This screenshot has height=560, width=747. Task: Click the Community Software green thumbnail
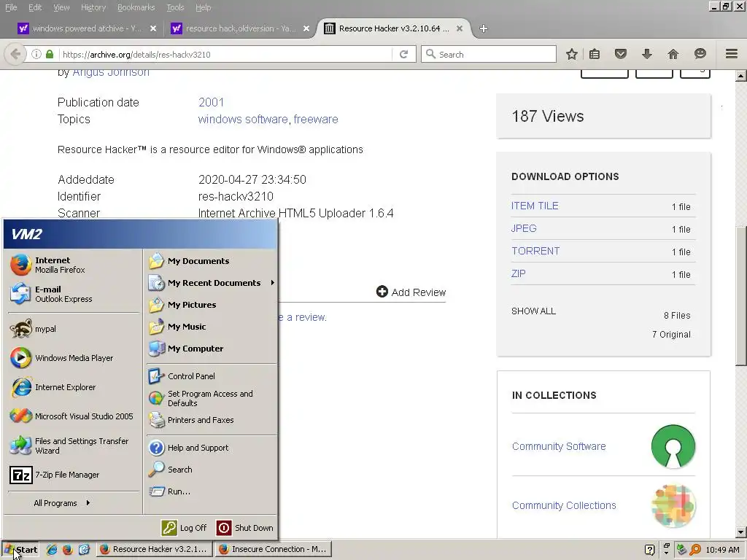[673, 447]
